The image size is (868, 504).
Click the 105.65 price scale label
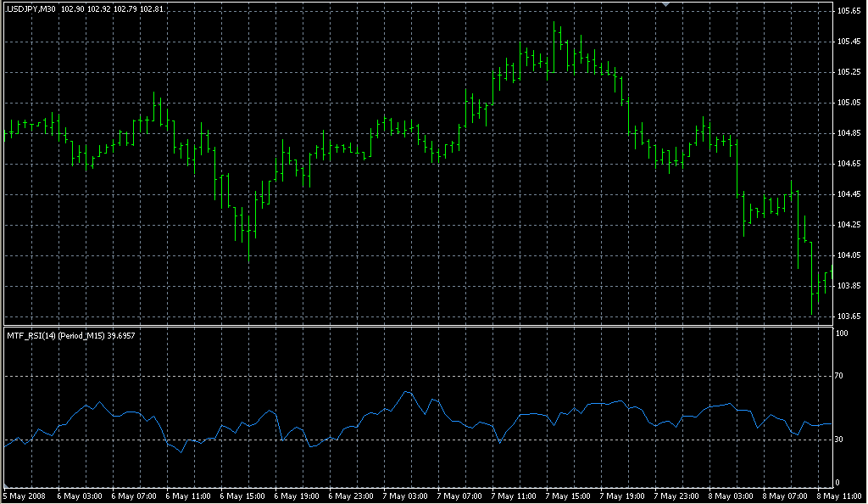pyautogui.click(x=849, y=11)
